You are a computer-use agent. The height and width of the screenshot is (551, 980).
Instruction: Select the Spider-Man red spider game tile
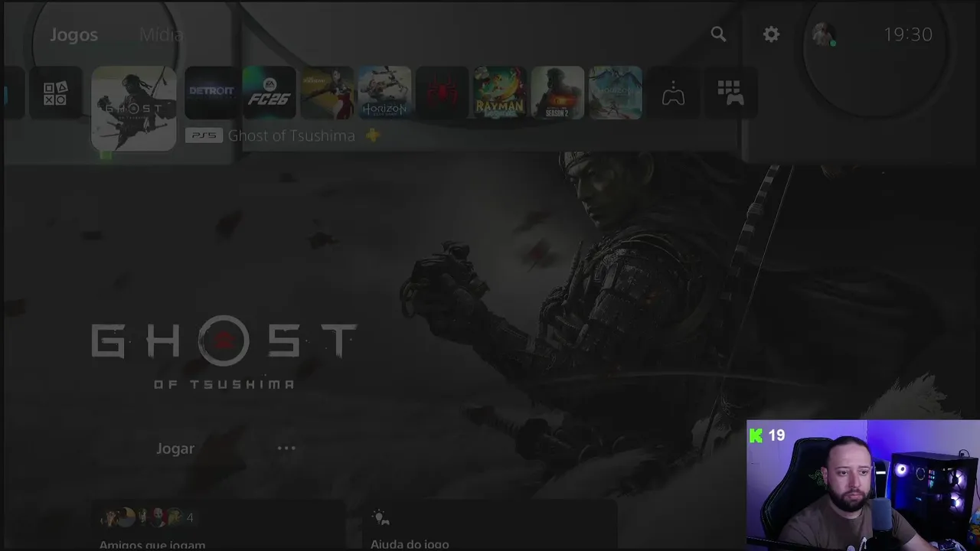click(x=443, y=93)
